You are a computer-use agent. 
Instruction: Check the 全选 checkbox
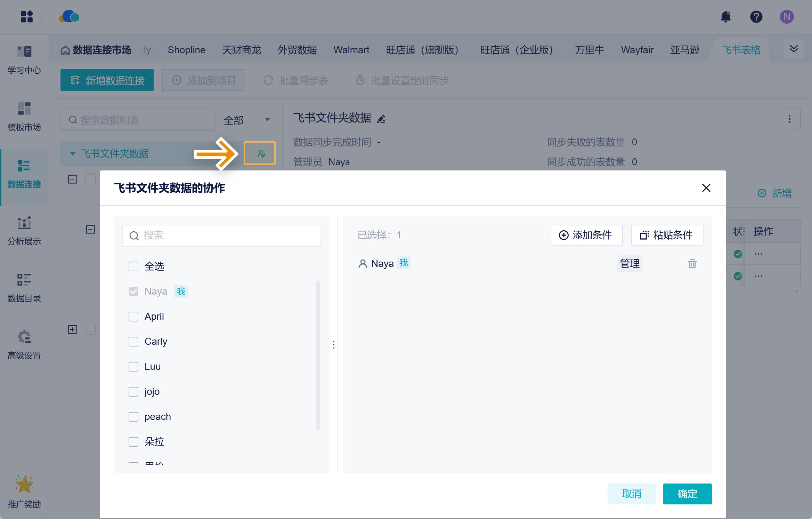tap(133, 266)
